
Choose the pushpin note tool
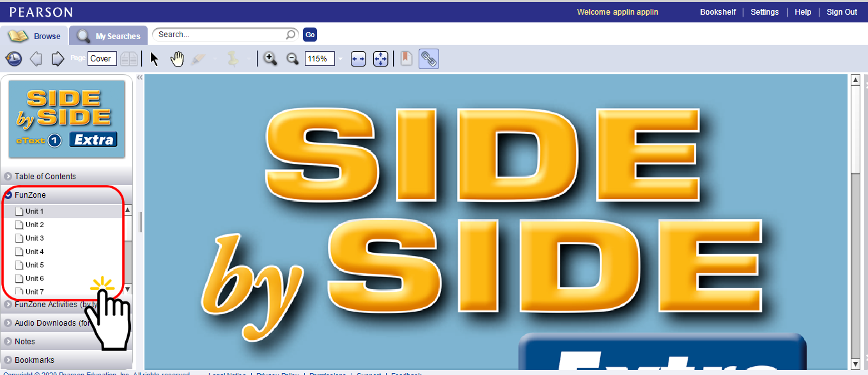click(x=233, y=59)
